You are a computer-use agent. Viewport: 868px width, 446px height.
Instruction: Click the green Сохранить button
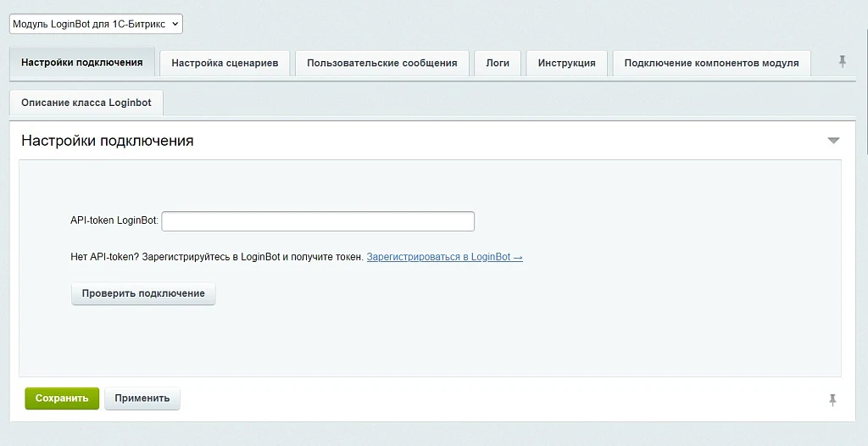point(62,399)
